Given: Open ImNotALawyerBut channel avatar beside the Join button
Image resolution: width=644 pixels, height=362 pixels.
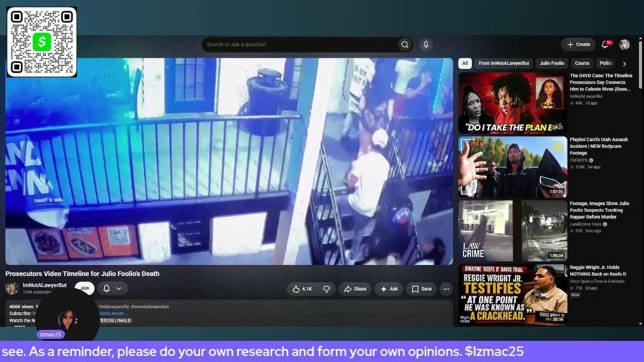Looking at the screenshot, I should [x=12, y=288].
